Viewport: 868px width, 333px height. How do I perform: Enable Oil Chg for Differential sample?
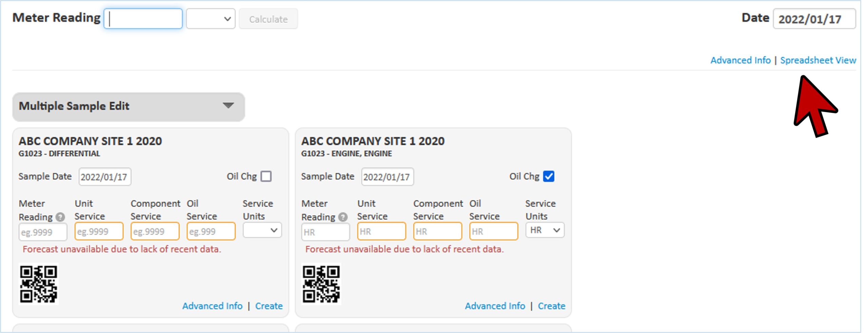coord(266,176)
